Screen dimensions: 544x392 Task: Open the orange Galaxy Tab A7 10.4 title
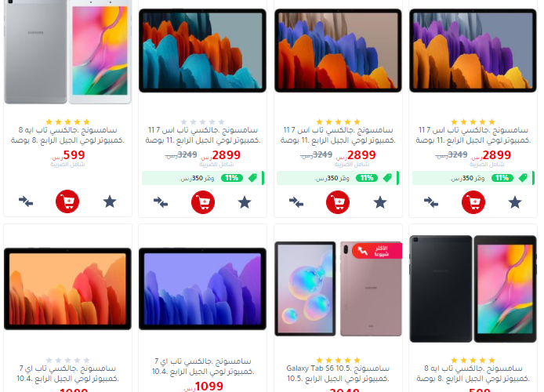click(67, 373)
